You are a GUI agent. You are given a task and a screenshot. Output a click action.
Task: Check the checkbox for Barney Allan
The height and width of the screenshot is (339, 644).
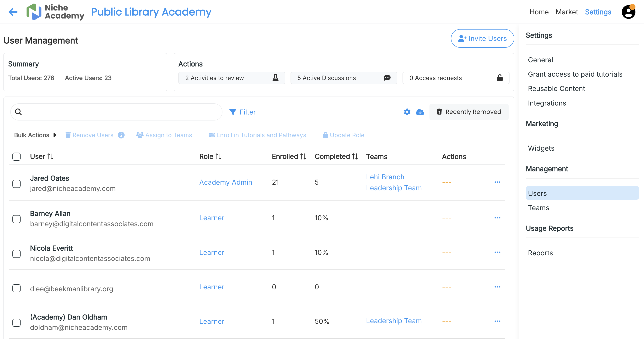click(16, 219)
